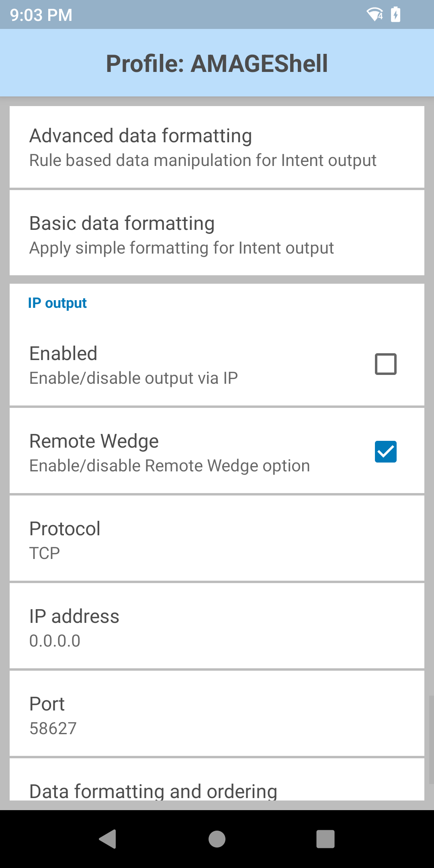Tap the Enable/disable output via IP description
Viewport: 434px width, 868px height.
tap(133, 378)
